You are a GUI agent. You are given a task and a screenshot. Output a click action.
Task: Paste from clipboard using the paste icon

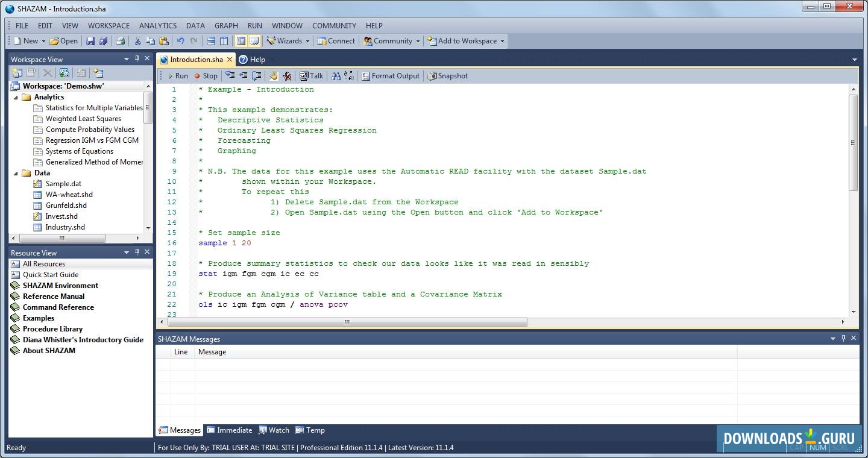pos(163,41)
